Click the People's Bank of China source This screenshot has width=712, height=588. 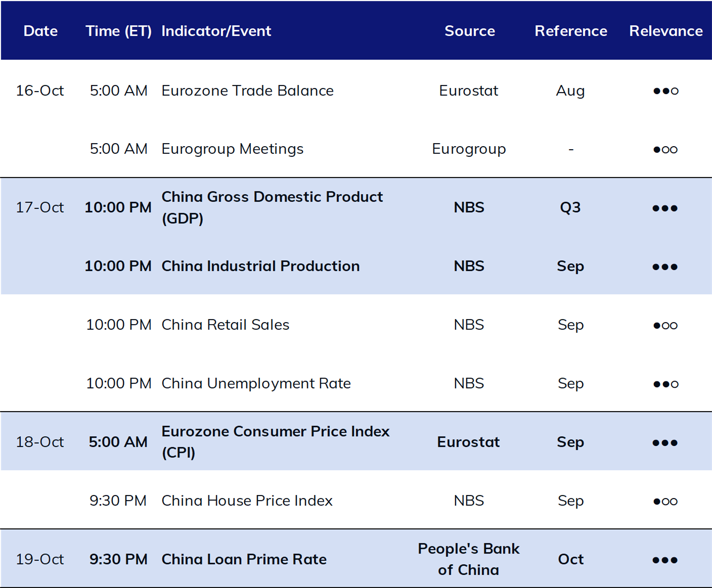click(469, 559)
